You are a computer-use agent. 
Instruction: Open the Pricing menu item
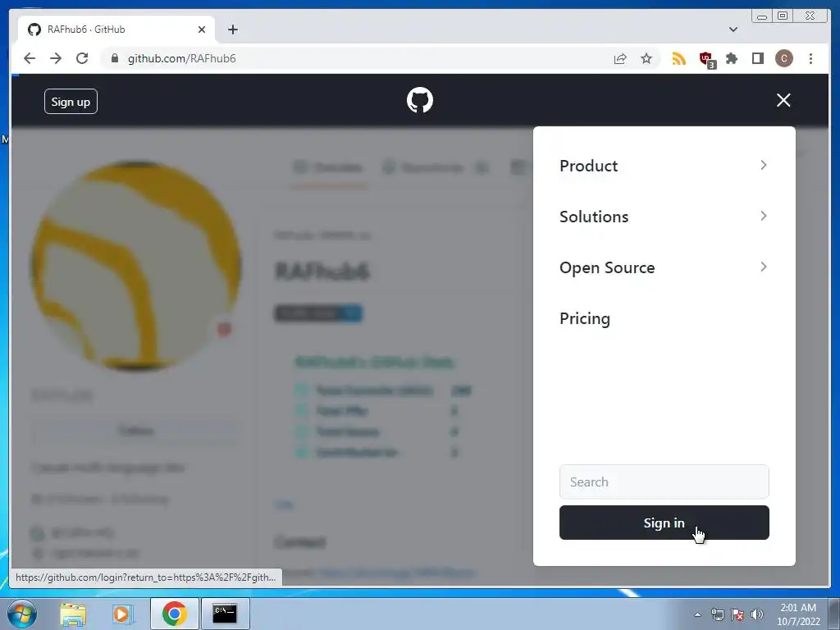pyautogui.click(x=584, y=318)
